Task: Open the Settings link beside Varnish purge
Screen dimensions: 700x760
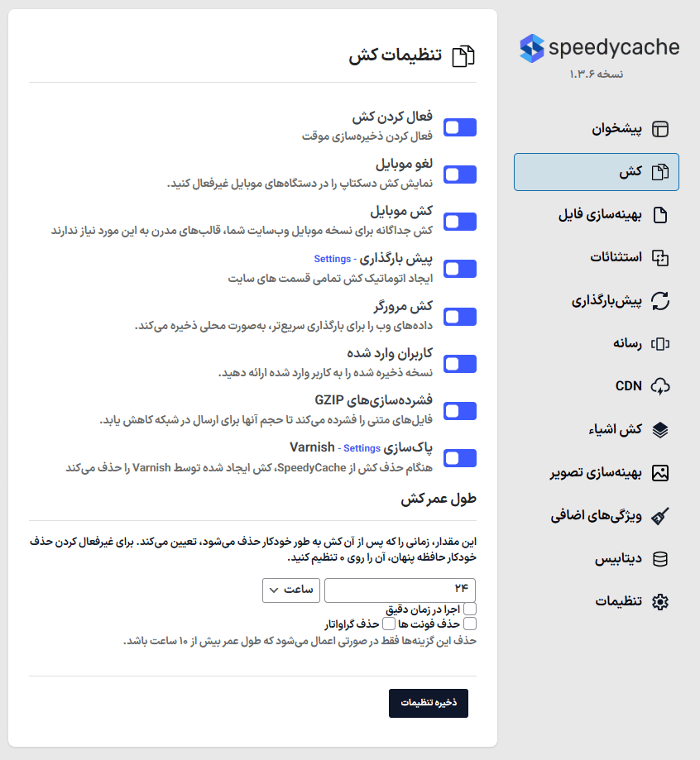Action: pos(362,448)
